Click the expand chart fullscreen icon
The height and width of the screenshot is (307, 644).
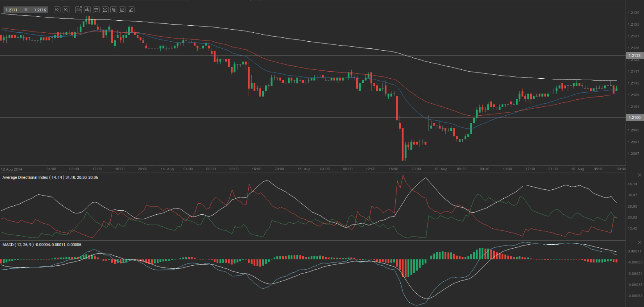tap(105, 10)
